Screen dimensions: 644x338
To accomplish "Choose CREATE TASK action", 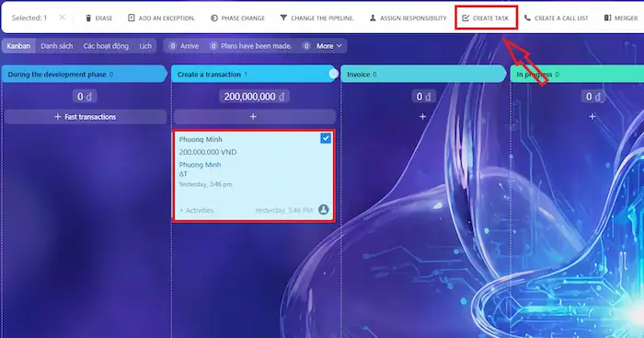I will [x=490, y=18].
